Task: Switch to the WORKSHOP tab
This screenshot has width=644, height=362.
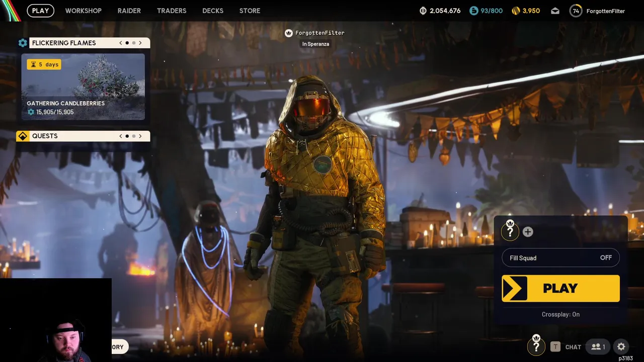Action: point(83,11)
